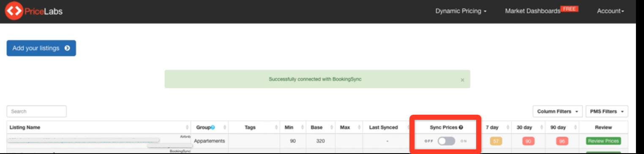The height and width of the screenshot is (154, 644).
Task: Click the 90 day score badge 96
Action: coord(562,141)
